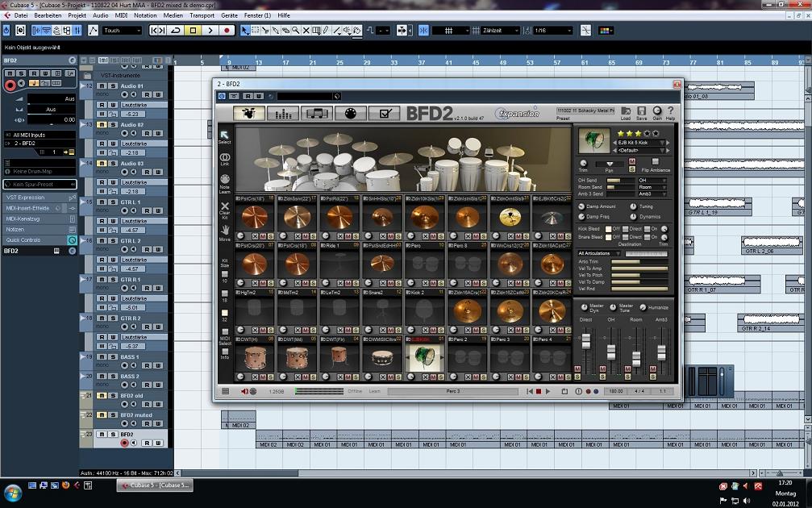Image resolution: width=812 pixels, height=508 pixels.
Task: Open the <Default> kit piece dropdown
Action: [x=641, y=150]
